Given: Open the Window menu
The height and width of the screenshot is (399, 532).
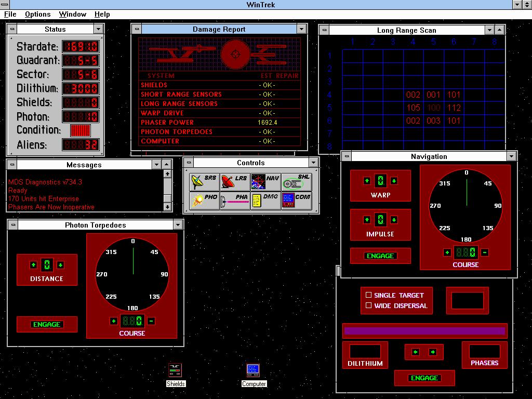Looking at the screenshot, I should (73, 14).
